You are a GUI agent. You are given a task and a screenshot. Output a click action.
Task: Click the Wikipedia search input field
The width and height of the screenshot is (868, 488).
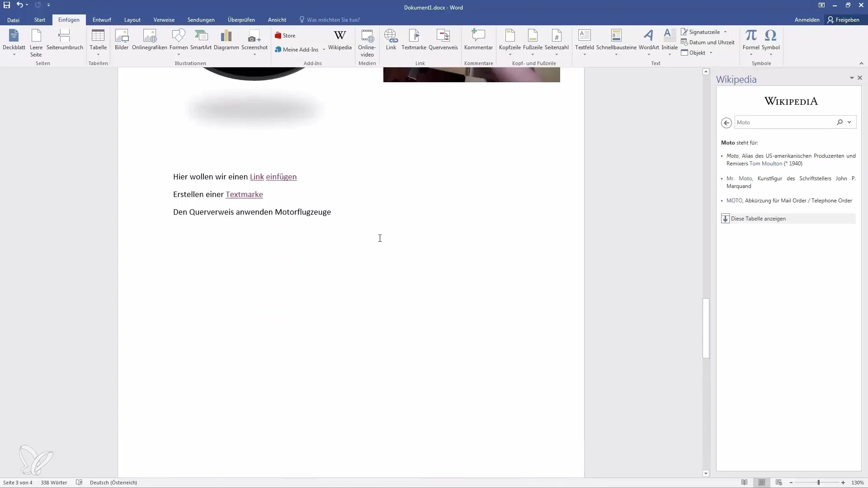(784, 122)
